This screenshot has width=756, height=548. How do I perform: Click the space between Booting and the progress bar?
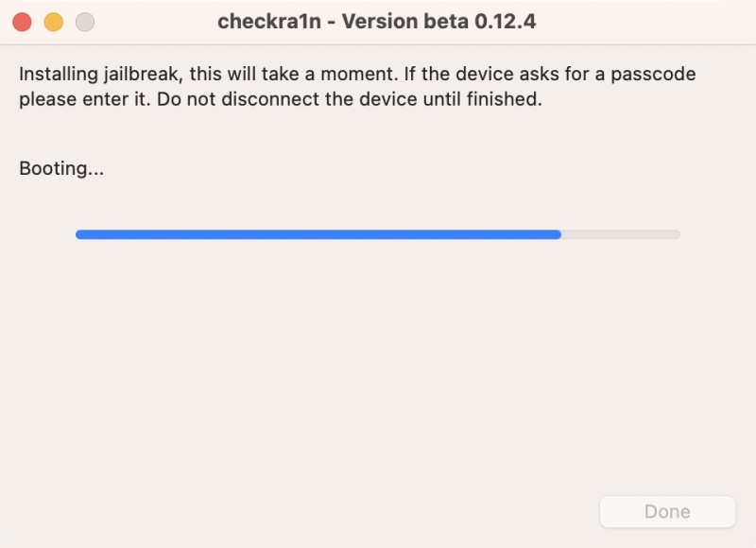click(378, 200)
